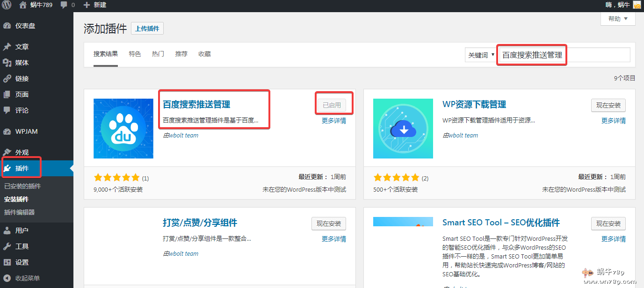Open 设置 settings menu
Viewport: 644px width, 288px height.
click(x=22, y=262)
